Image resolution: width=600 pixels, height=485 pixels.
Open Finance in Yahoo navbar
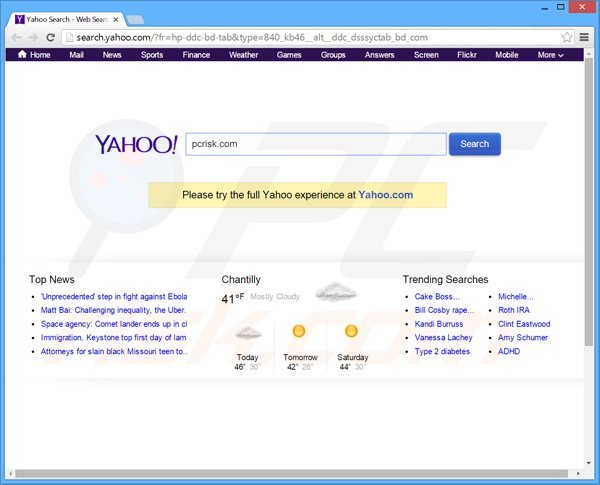point(196,55)
